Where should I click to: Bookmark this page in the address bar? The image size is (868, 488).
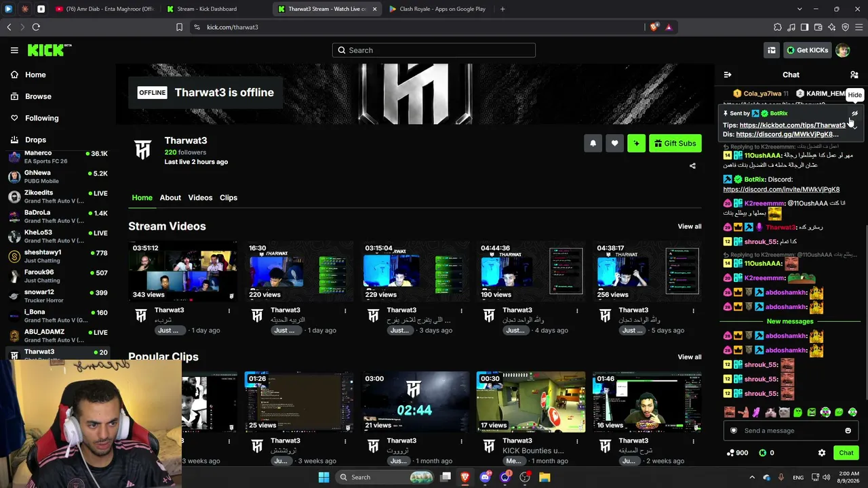179,27
